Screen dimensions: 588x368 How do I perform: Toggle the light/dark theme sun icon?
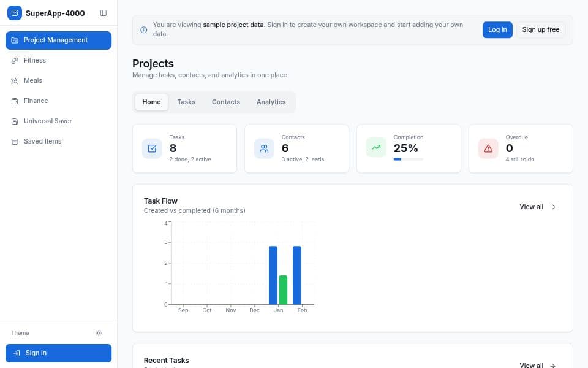(99, 333)
